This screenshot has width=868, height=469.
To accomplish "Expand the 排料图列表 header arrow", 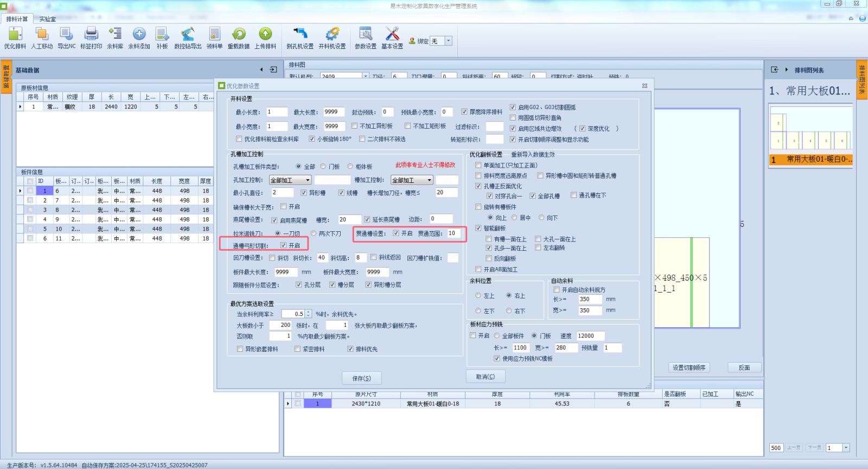I will point(787,69).
